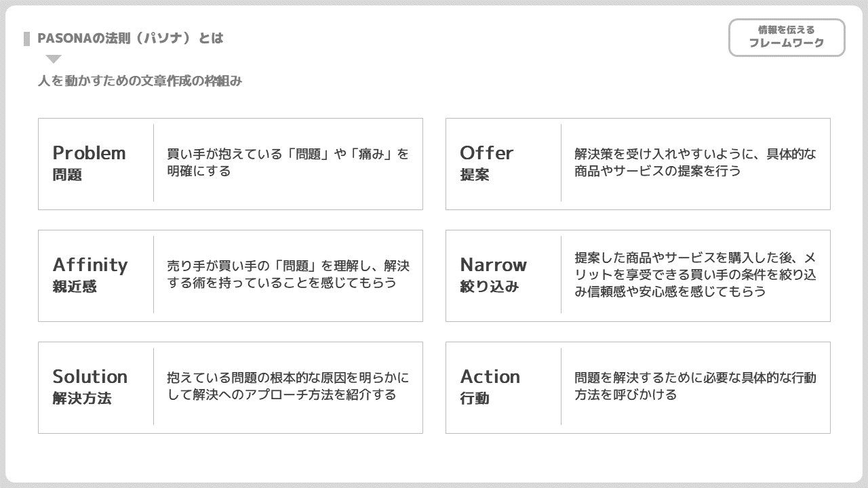
Task: Select the 絞り込み label
Action: click(x=490, y=287)
